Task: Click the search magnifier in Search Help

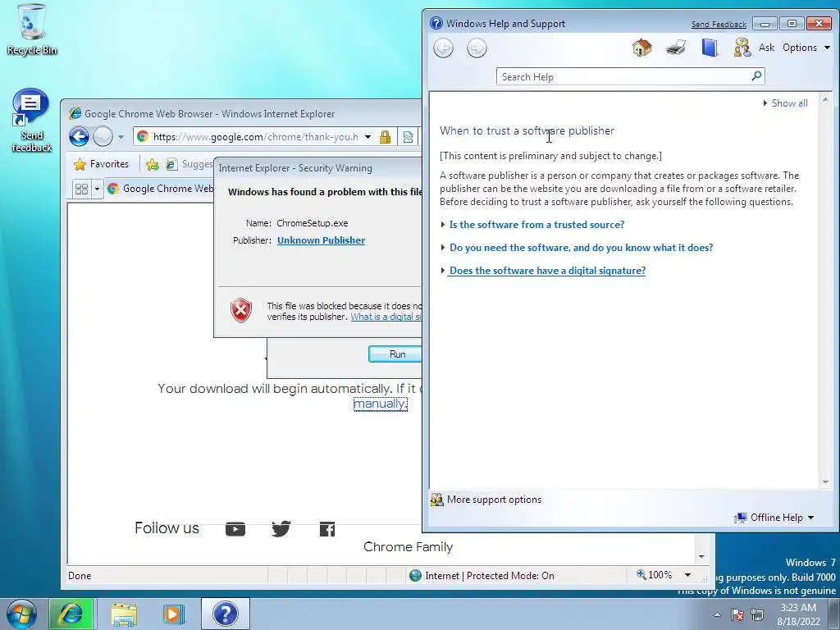Action: (x=756, y=76)
